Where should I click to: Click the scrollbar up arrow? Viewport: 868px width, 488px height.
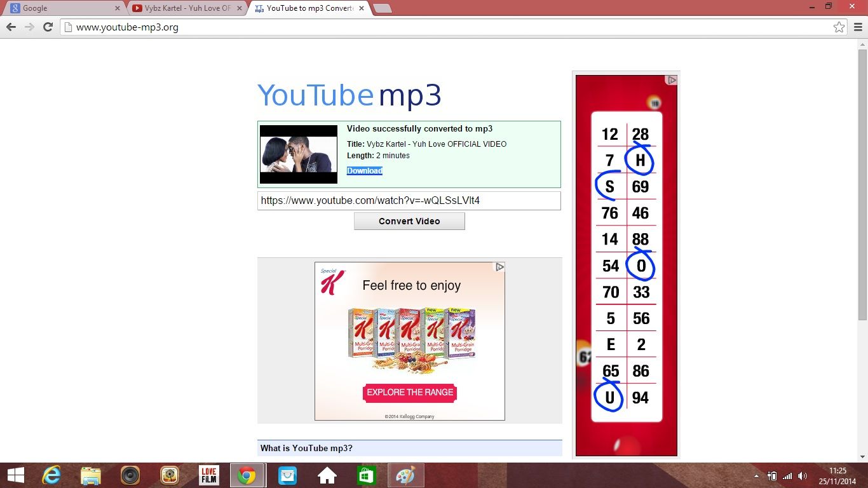(x=862, y=44)
